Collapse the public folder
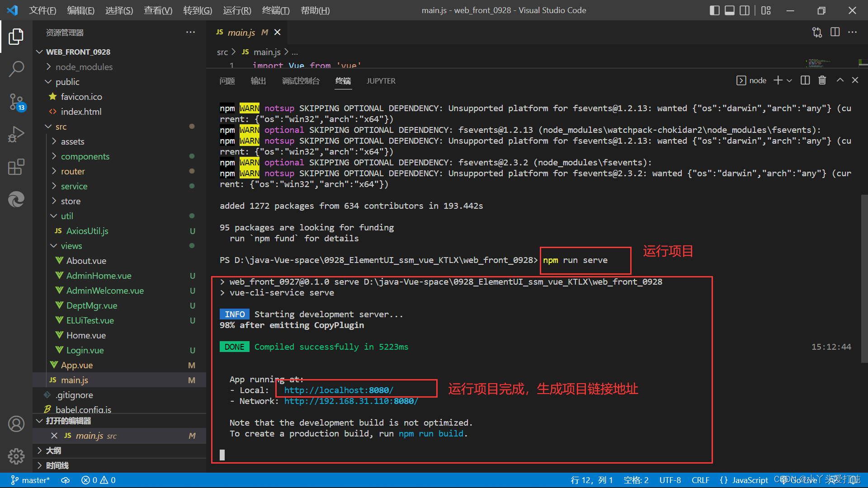The width and height of the screenshot is (868, 488). [119, 82]
